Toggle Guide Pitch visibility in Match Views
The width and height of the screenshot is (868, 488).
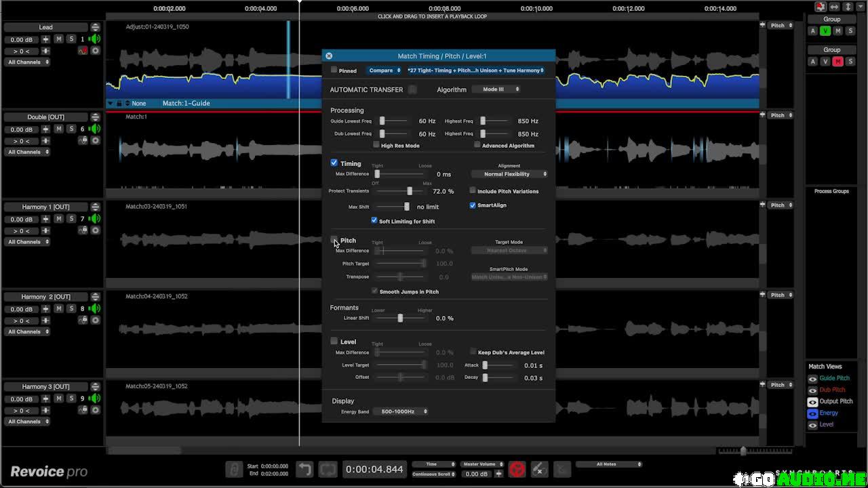812,379
